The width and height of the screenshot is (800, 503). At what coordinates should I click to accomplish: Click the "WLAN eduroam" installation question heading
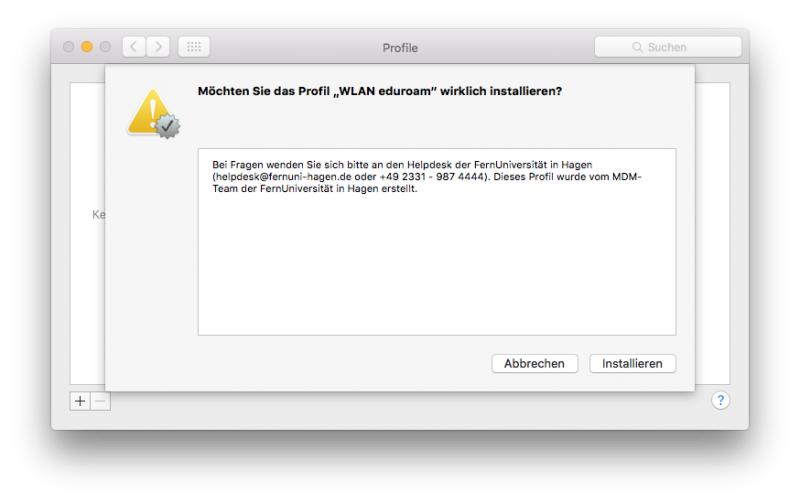point(380,91)
